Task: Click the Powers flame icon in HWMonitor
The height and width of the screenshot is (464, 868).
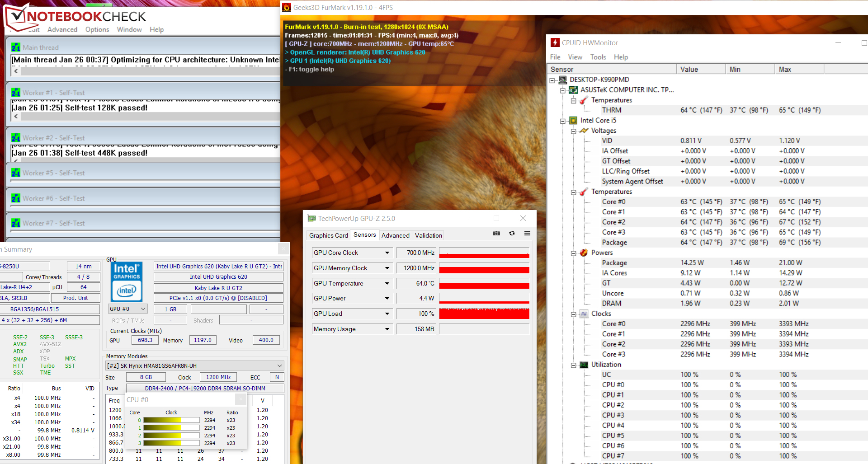Action: click(x=584, y=253)
